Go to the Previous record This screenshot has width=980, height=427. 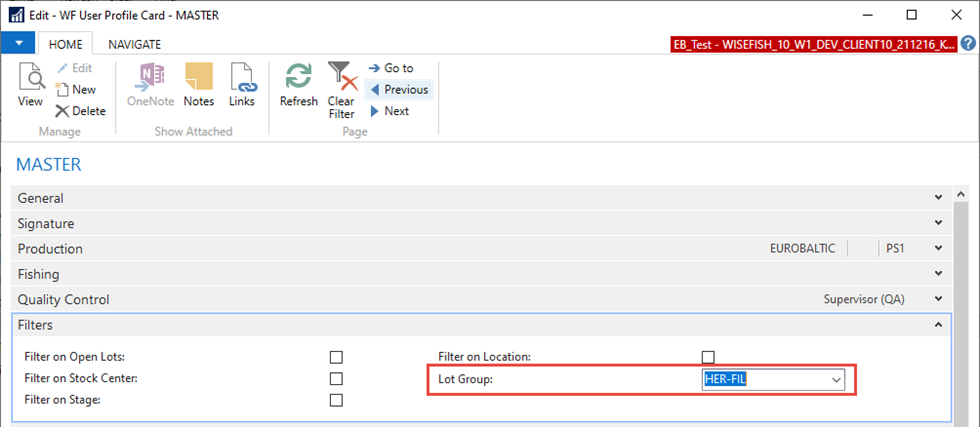[x=398, y=89]
